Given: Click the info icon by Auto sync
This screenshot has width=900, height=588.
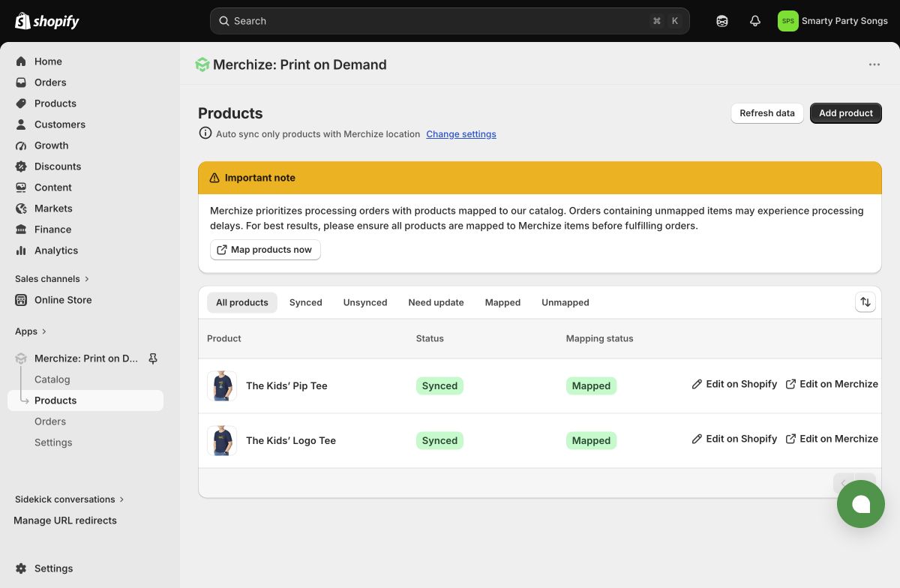Looking at the screenshot, I should [x=205, y=133].
